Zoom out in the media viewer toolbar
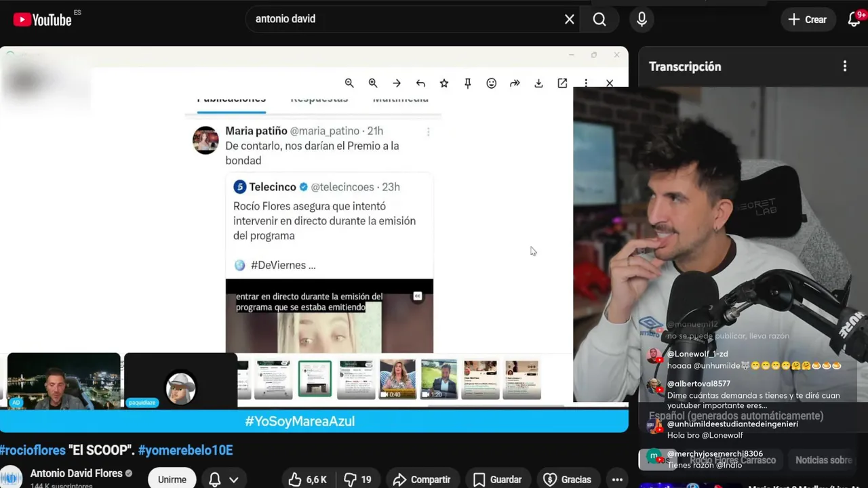Viewport: 868px width, 488px height. pos(349,83)
